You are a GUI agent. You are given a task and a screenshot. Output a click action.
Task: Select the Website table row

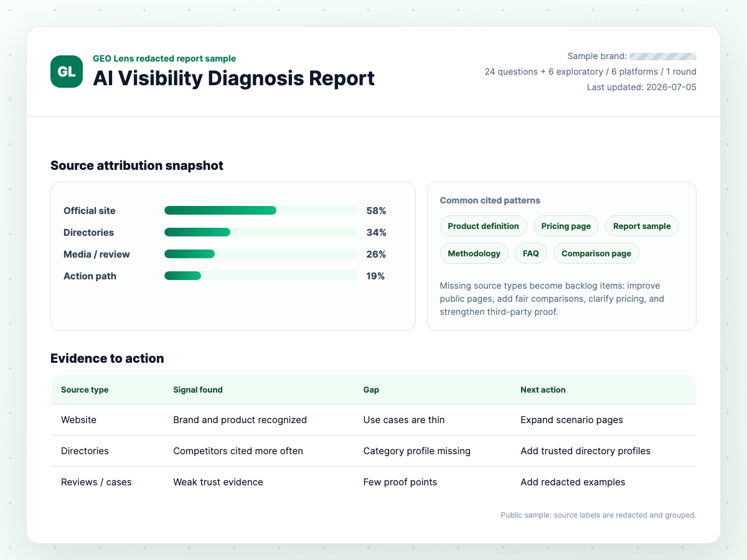click(374, 420)
